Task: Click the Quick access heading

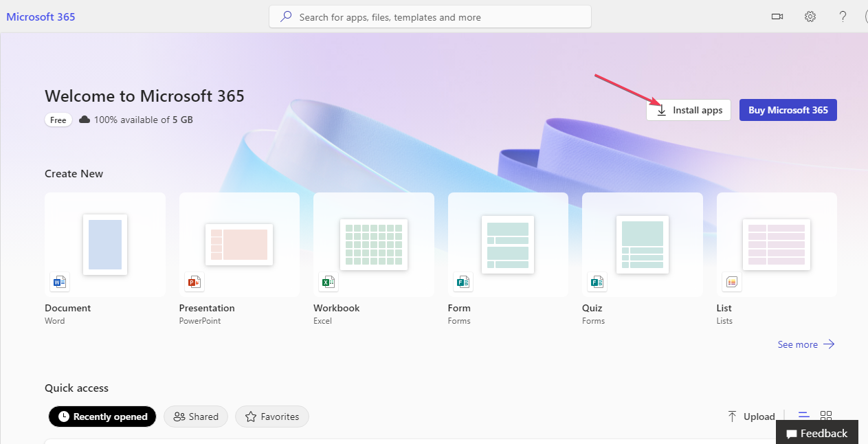Action: click(77, 388)
